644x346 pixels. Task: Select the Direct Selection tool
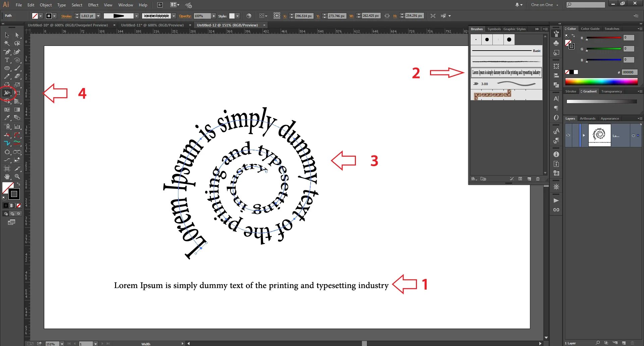[17, 35]
